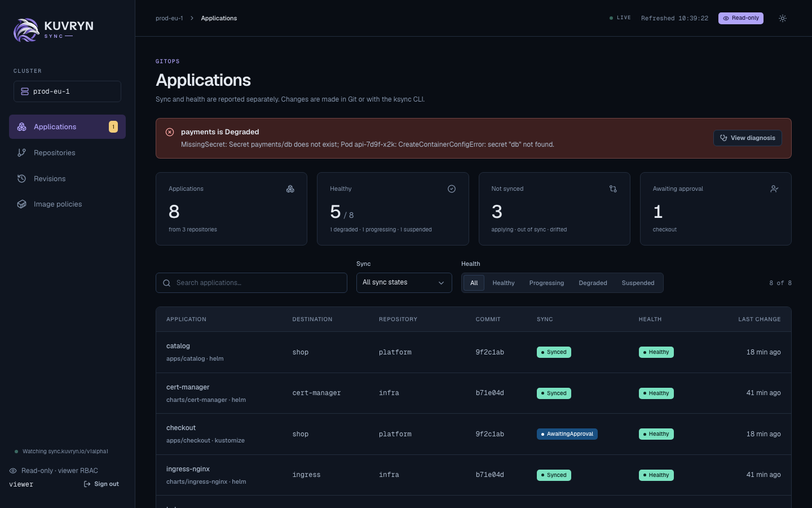
Task: Click the View diagnosis button
Action: (748, 138)
